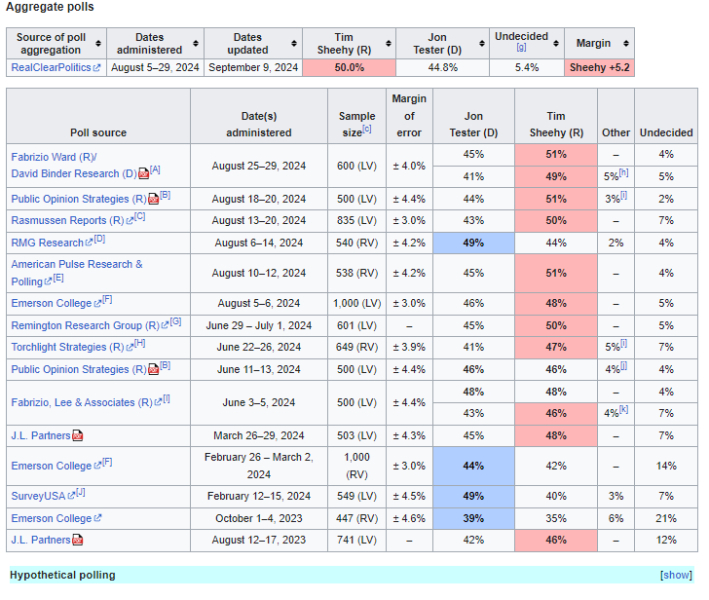Sort aggregate table by Dates administered
Viewport: 709px width, 600px height.
coord(195,43)
